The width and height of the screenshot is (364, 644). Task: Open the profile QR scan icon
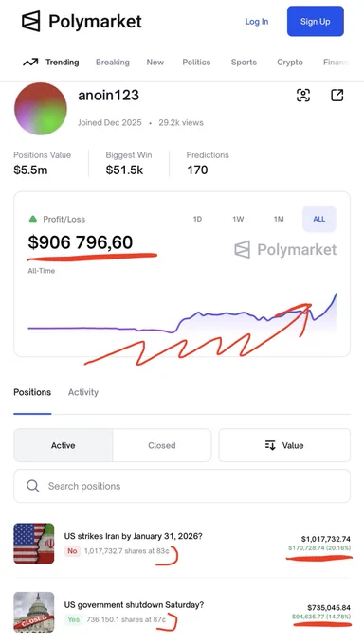click(303, 96)
